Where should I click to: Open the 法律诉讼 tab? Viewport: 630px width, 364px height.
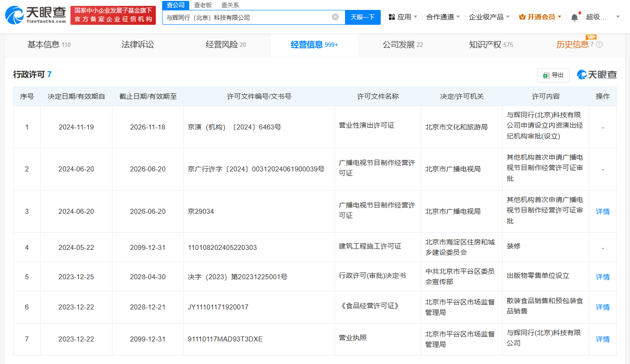137,45
